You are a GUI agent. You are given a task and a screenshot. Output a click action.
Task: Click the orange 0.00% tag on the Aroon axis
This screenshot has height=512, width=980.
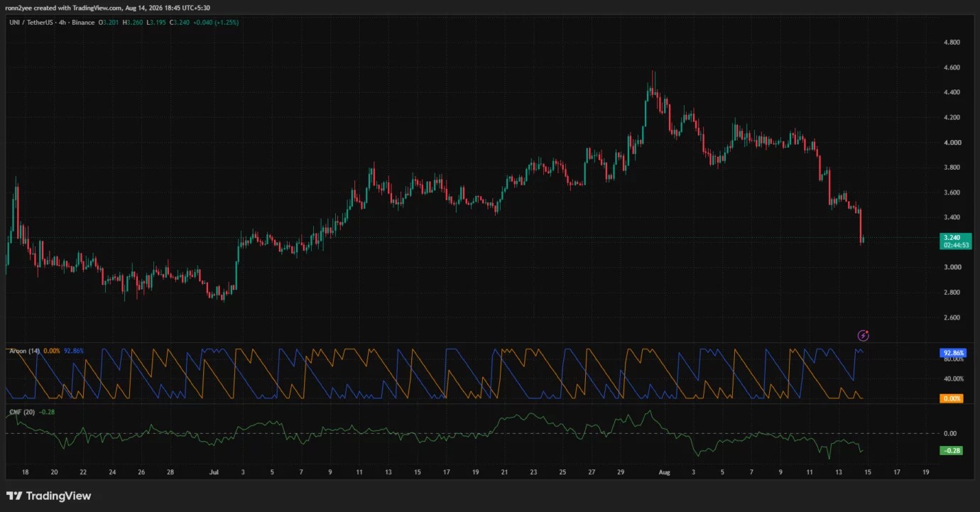(952, 398)
